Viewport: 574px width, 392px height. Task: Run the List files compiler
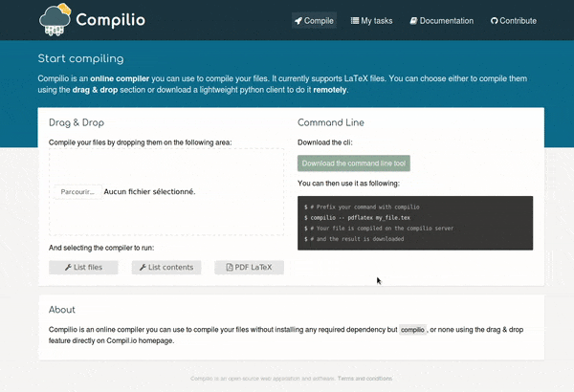click(83, 268)
